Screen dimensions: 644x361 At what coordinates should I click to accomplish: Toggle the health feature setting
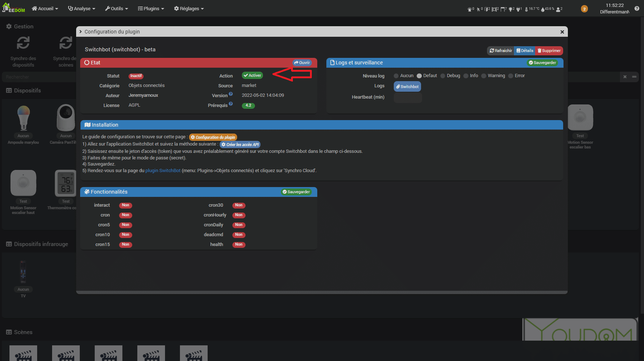pos(239,245)
